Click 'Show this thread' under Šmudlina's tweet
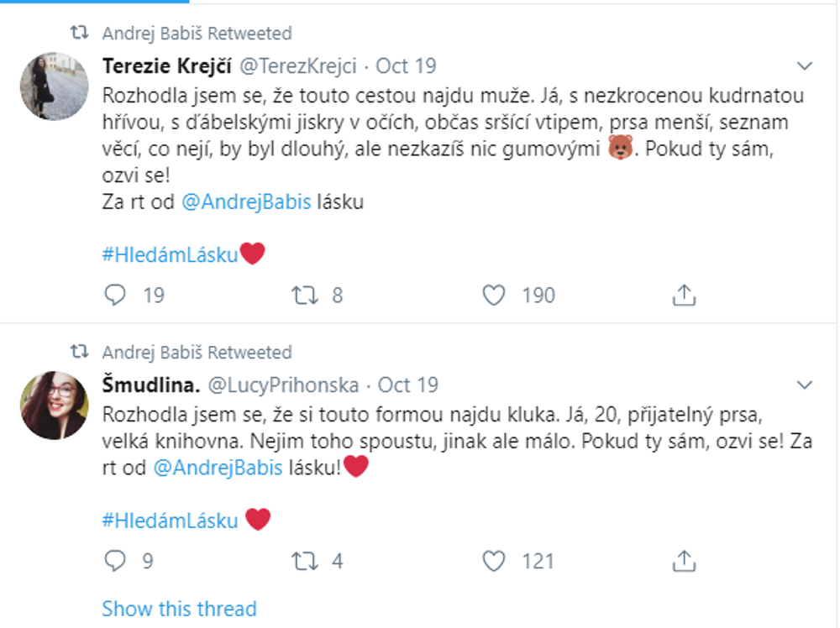The image size is (840, 628). point(180,608)
